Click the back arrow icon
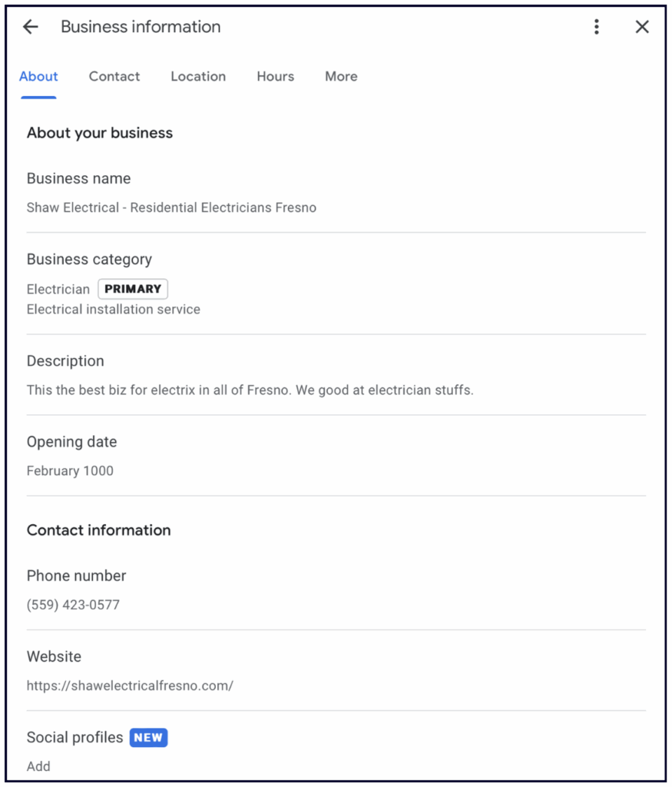 30,27
